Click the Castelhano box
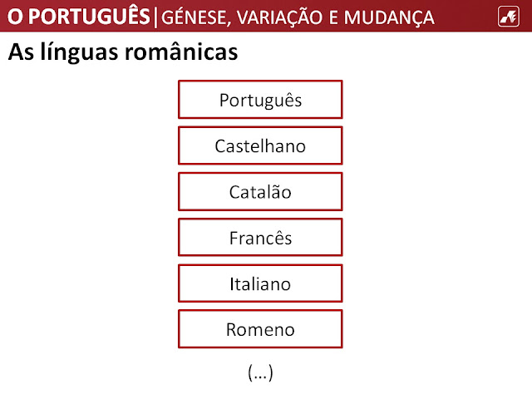 pos(260,145)
